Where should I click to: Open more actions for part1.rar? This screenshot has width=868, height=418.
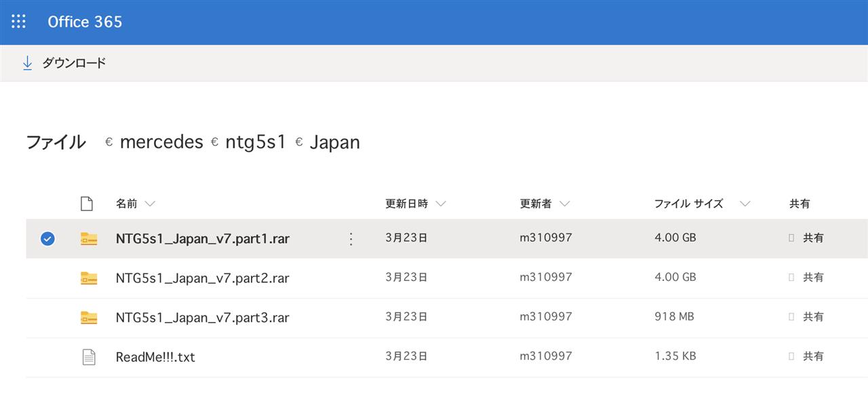[x=351, y=239]
